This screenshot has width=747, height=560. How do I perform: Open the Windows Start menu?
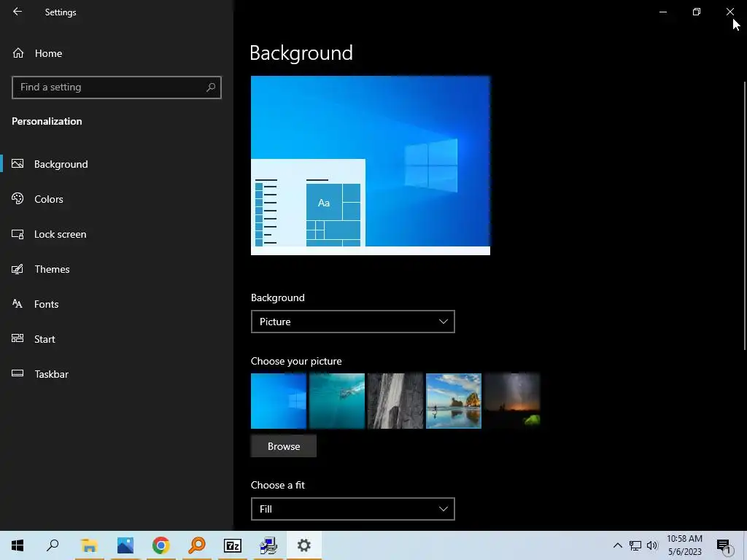click(18, 545)
